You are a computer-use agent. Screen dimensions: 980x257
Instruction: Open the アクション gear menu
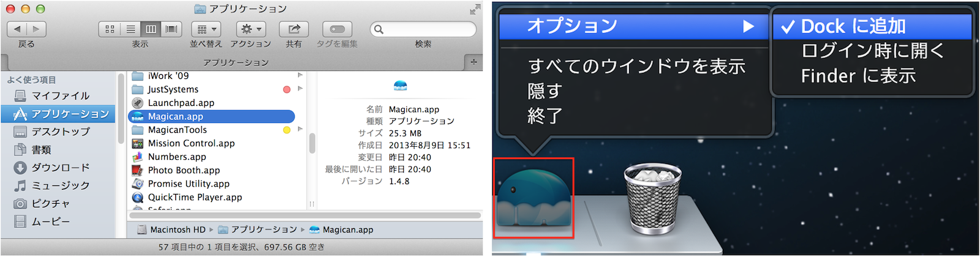coord(251,29)
